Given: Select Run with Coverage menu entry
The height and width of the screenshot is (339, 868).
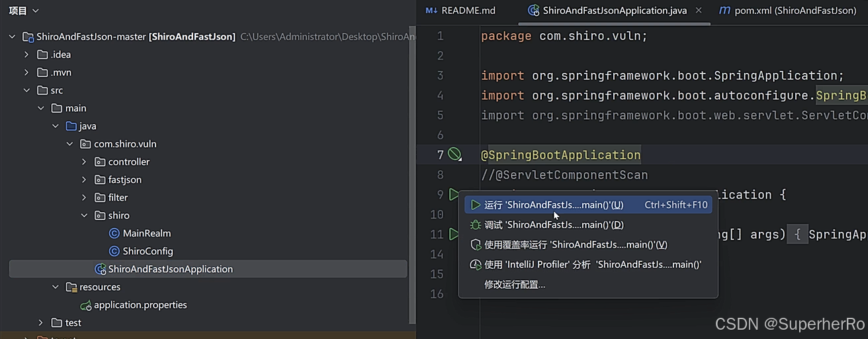Looking at the screenshot, I should 576,245.
